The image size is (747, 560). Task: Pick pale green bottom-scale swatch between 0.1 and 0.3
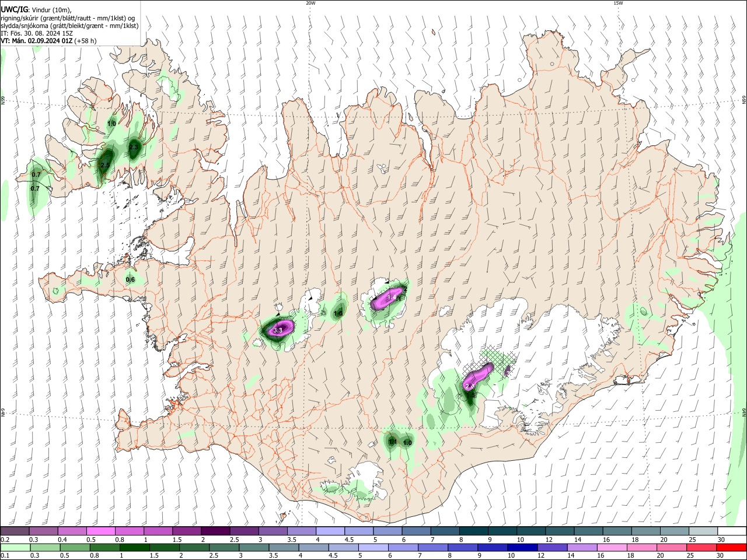pyautogui.click(x=15, y=548)
